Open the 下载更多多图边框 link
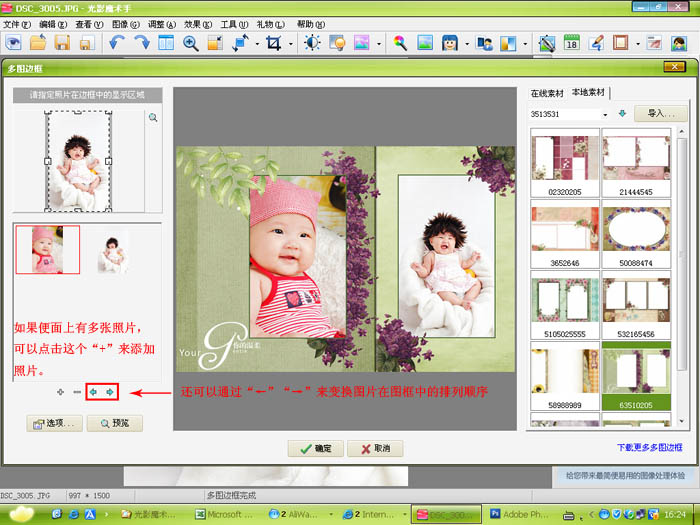 (650, 447)
